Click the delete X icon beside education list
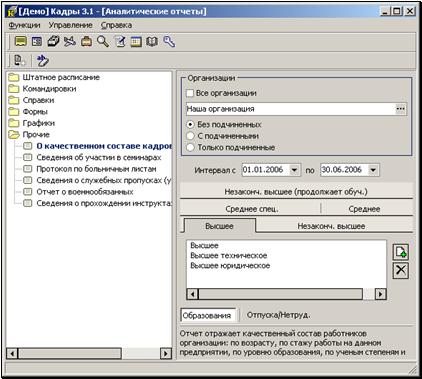 pyautogui.click(x=401, y=270)
